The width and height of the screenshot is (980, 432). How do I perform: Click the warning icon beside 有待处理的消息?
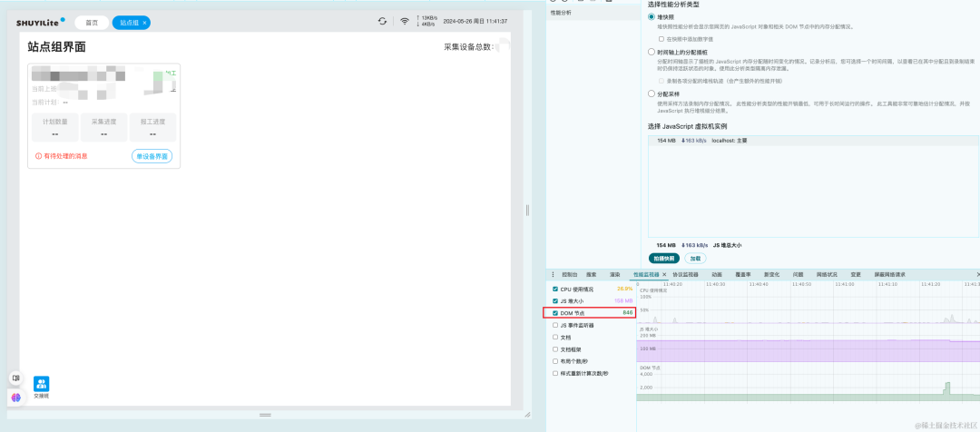[x=38, y=156]
